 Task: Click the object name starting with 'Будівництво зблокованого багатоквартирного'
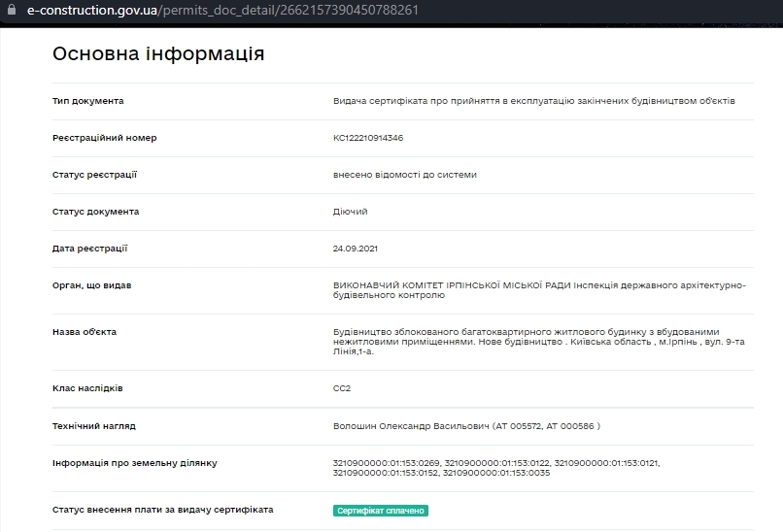click(x=539, y=342)
